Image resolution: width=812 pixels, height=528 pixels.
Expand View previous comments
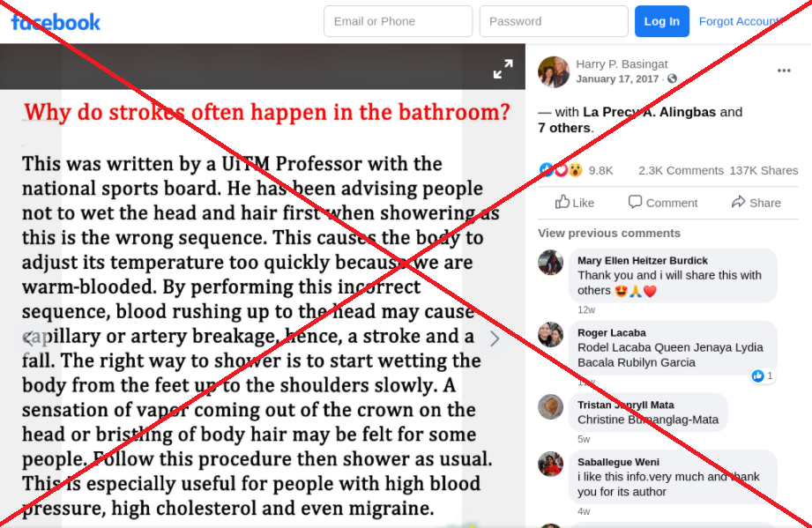click(x=609, y=233)
